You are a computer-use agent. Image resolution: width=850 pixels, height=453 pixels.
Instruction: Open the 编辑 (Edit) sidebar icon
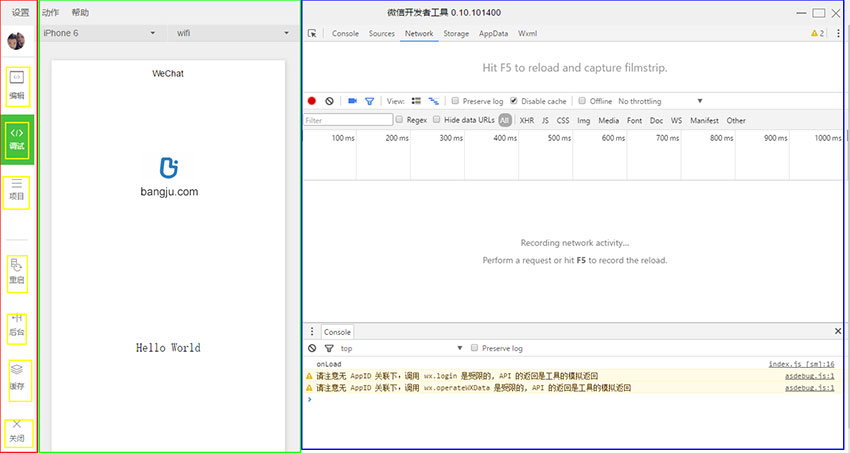point(17,85)
